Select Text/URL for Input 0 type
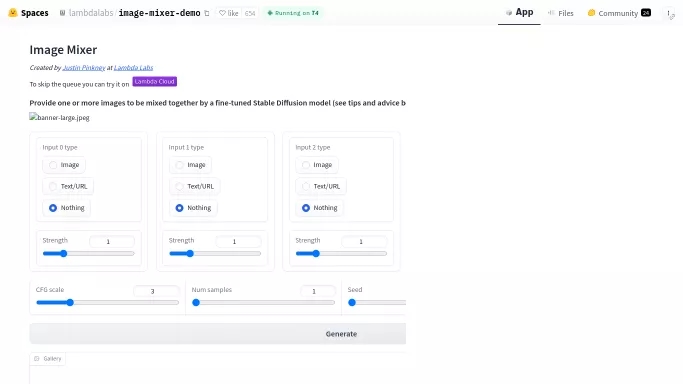The height and width of the screenshot is (384, 683). (68, 186)
